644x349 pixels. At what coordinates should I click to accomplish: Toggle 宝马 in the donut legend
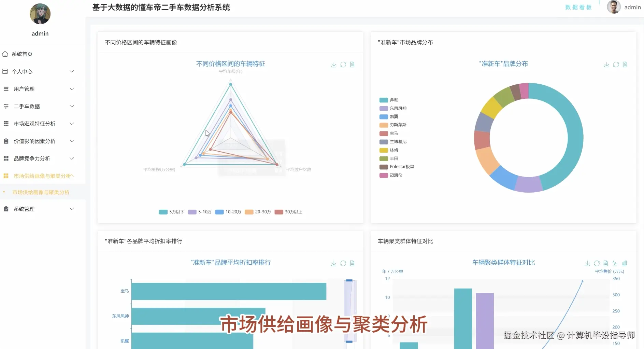click(x=389, y=134)
